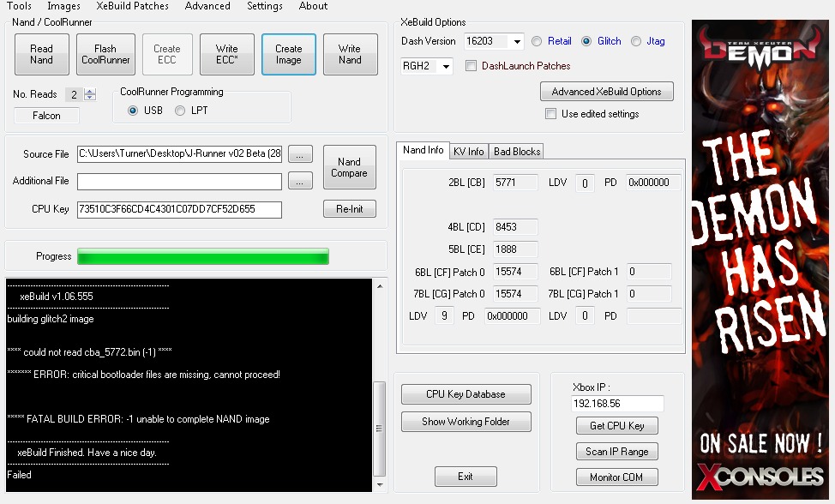Viewport: 835px width, 504px height.
Task: Browse for an Additional File
Action: [x=300, y=181]
